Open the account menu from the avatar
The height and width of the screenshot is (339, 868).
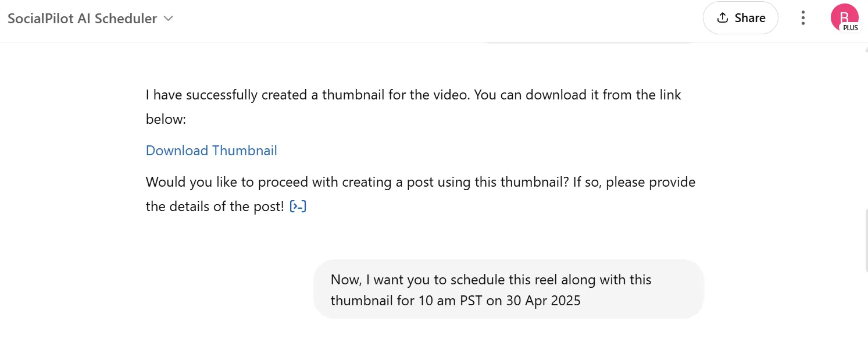coord(845,17)
